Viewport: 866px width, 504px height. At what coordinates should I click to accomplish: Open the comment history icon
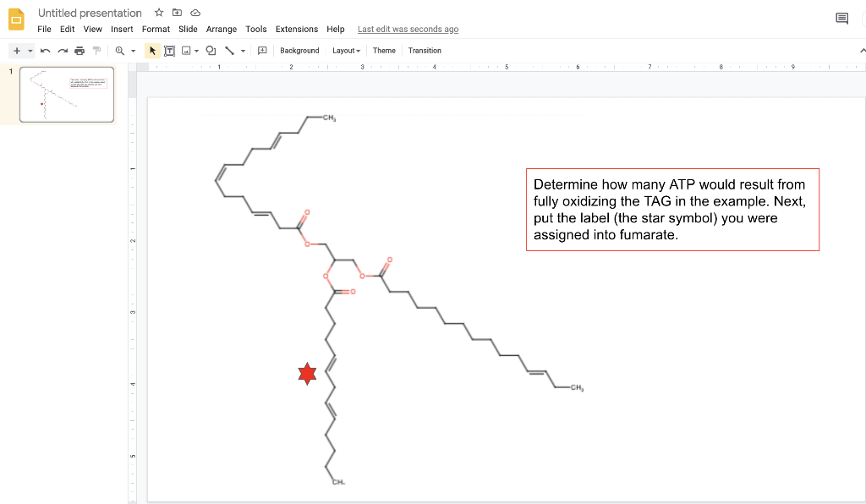(x=841, y=19)
